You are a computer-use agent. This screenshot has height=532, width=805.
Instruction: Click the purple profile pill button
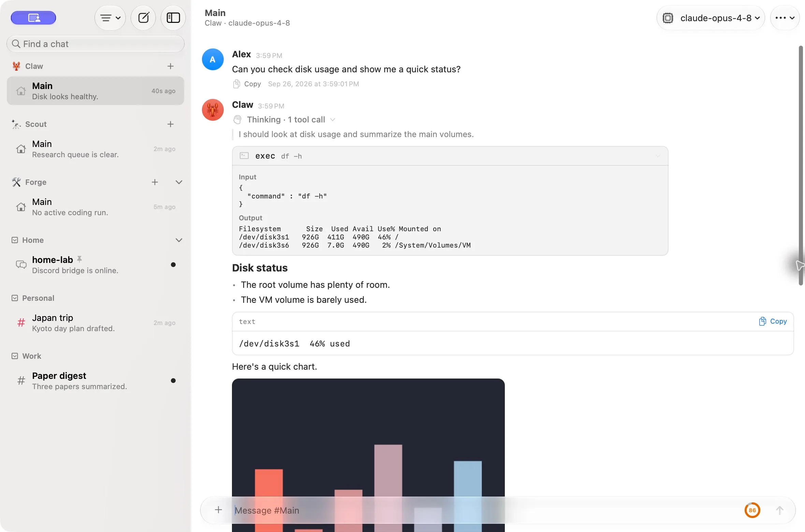[33, 18]
